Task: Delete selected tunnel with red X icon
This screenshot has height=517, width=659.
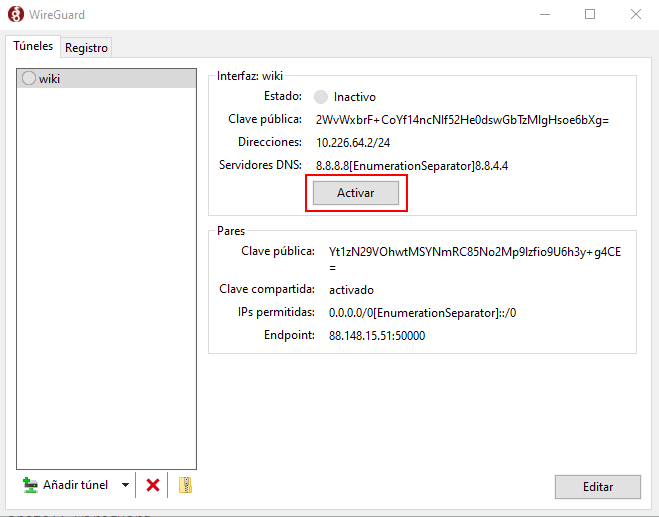Action: click(x=153, y=485)
